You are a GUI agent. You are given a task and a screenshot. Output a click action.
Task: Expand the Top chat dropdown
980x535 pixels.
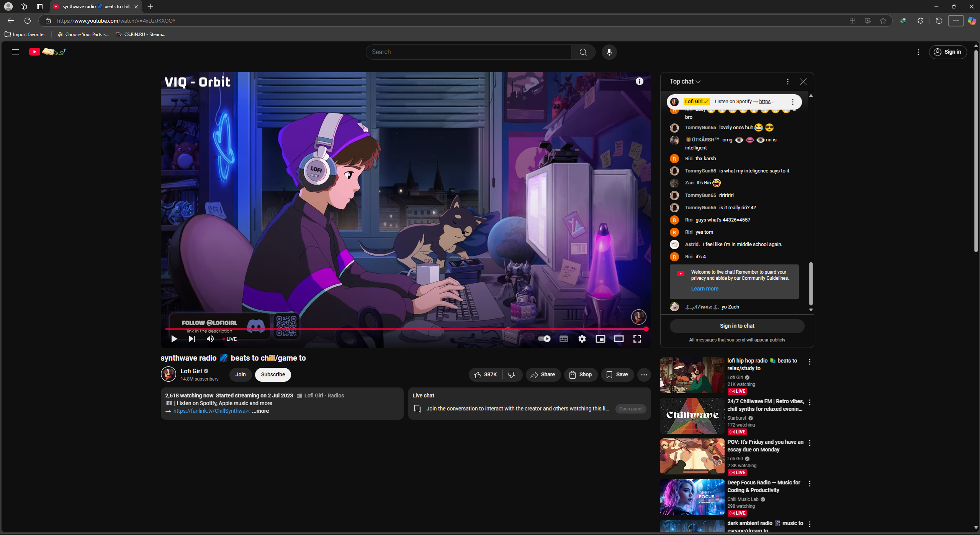[685, 82]
